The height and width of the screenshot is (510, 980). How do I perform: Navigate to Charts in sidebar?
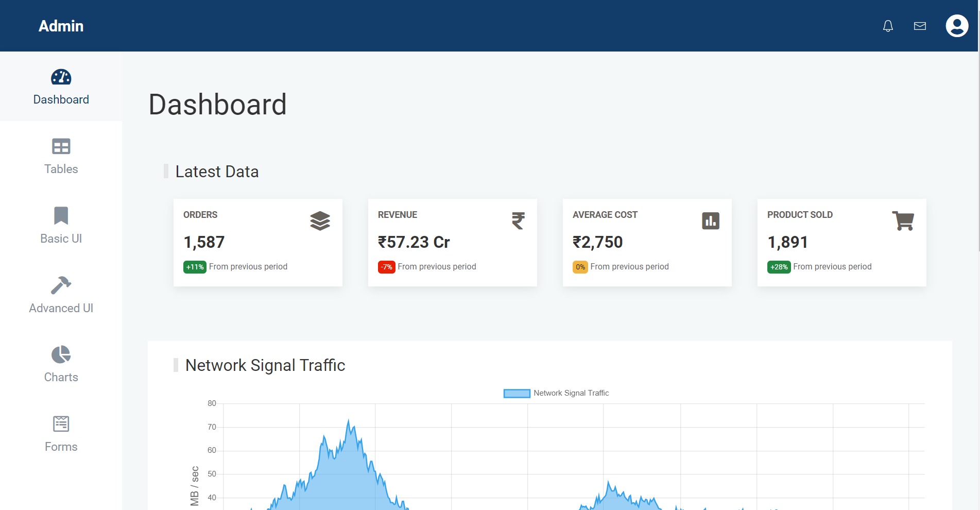point(61,364)
